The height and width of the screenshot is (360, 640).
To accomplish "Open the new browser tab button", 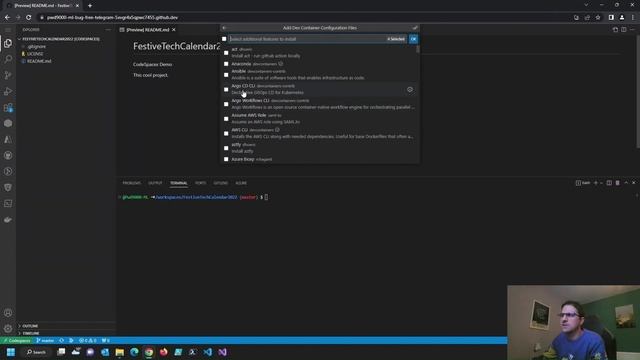I will click(90, 6).
